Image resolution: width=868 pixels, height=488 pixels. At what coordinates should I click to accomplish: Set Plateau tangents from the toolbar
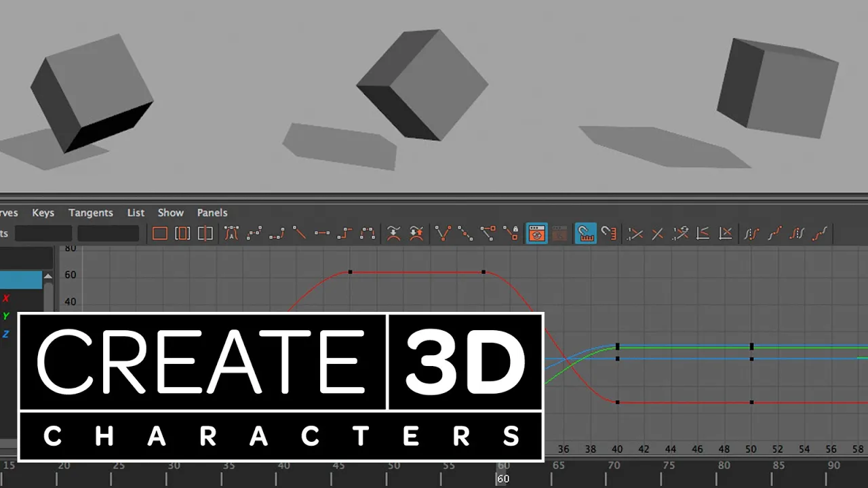click(368, 234)
